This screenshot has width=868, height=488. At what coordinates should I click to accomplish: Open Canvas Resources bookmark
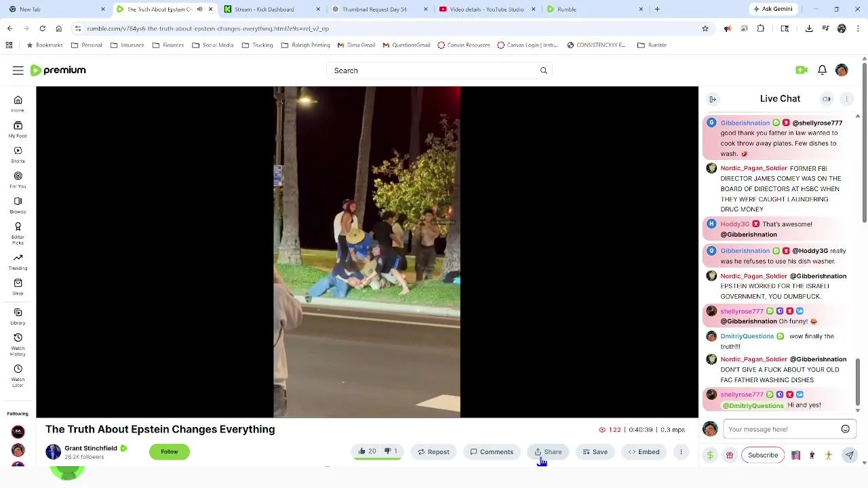click(x=463, y=45)
